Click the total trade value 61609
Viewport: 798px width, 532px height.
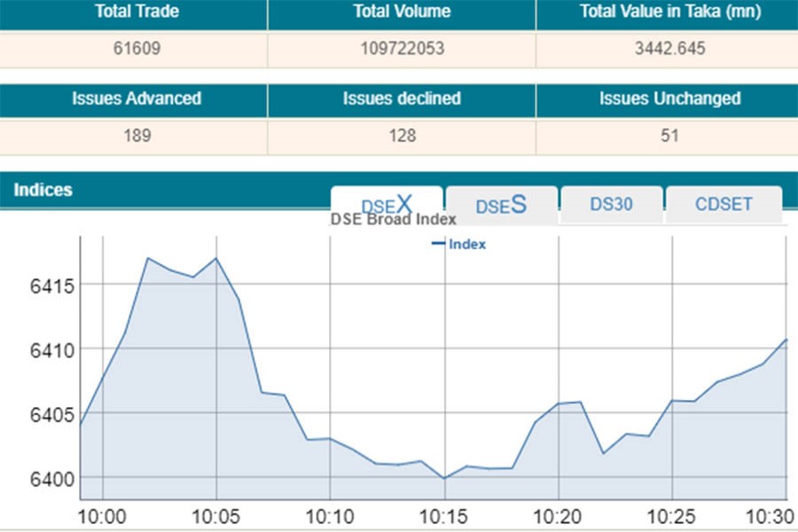pos(133,49)
